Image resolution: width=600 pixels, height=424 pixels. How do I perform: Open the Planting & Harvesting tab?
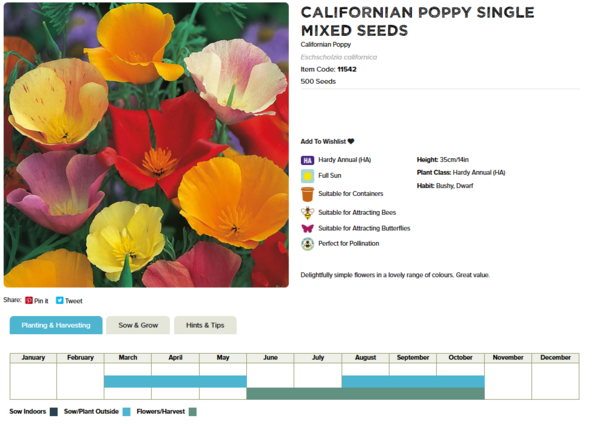(56, 325)
